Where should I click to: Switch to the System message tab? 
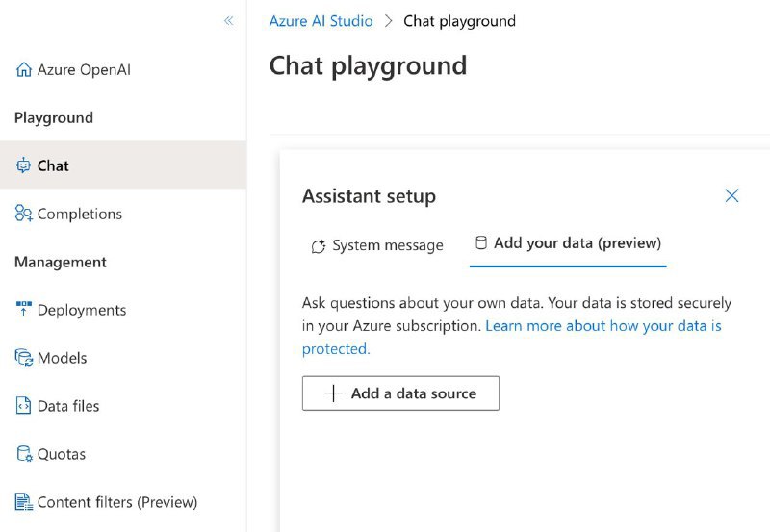pyautogui.click(x=376, y=246)
